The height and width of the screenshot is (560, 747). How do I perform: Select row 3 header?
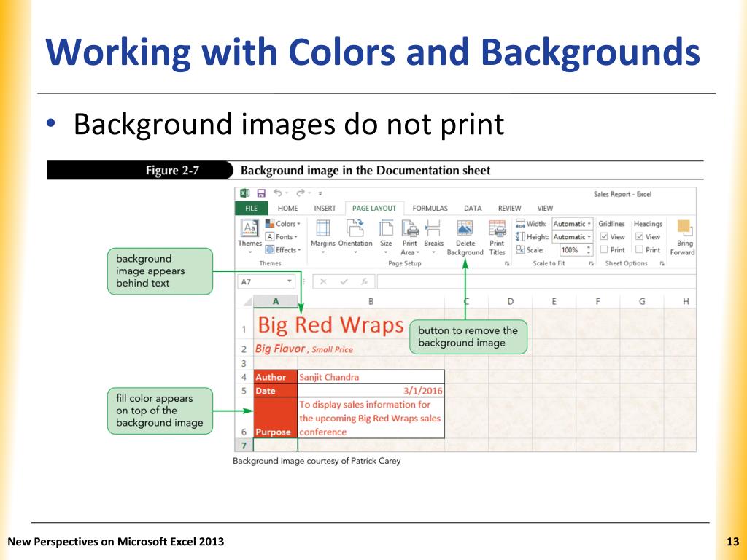[244, 363]
